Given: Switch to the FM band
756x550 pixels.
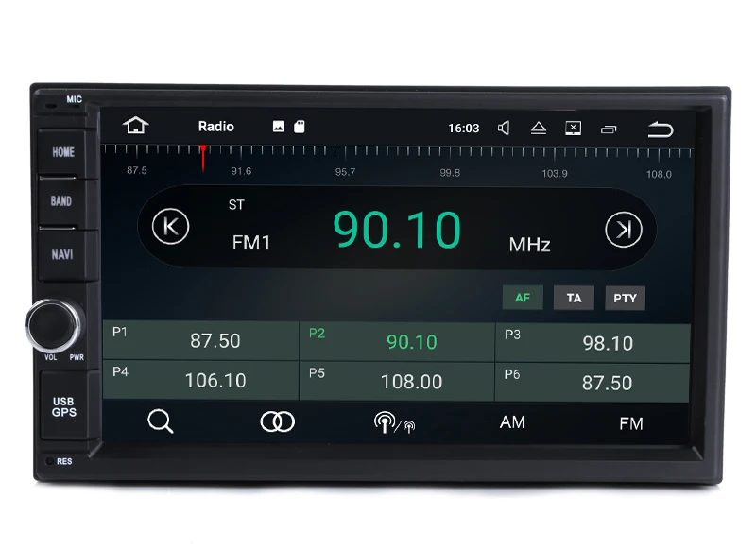Looking at the screenshot, I should 630,423.
